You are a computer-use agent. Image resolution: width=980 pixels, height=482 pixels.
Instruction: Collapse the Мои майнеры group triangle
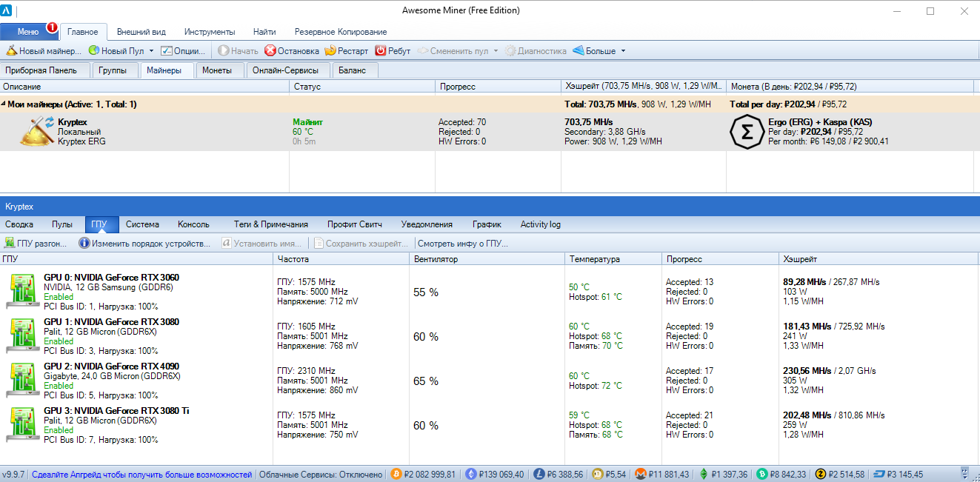point(4,104)
